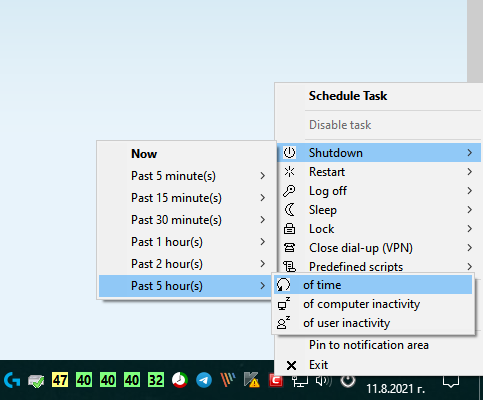Open the volume speaker tray icon
This screenshot has width=483, height=400.
point(323,380)
